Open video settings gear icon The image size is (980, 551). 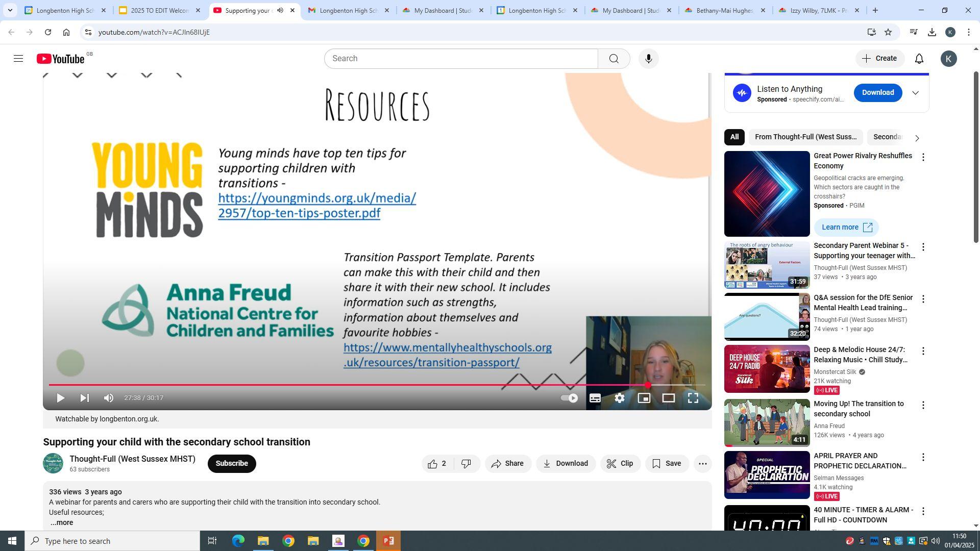point(619,398)
